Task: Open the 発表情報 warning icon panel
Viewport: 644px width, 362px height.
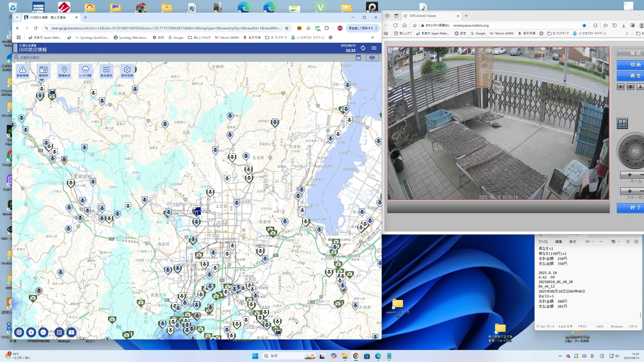Action: point(23,71)
